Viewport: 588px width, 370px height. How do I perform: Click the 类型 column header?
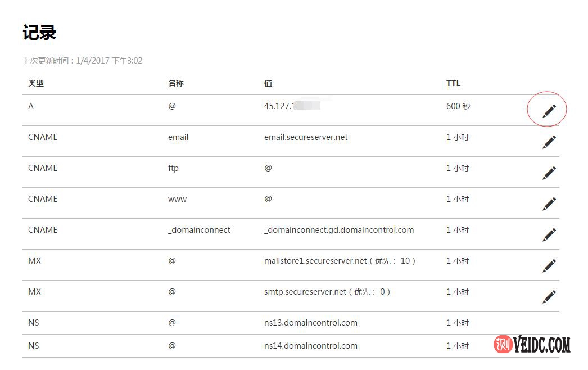(36, 83)
